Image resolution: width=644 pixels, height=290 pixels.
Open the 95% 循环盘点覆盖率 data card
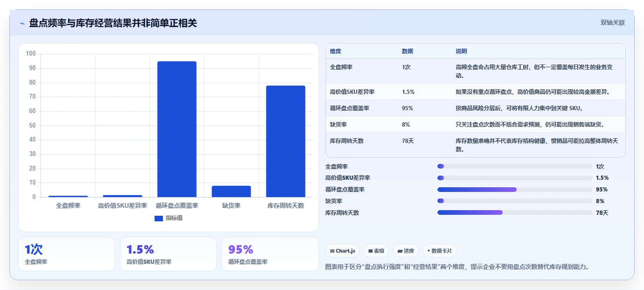(270, 254)
